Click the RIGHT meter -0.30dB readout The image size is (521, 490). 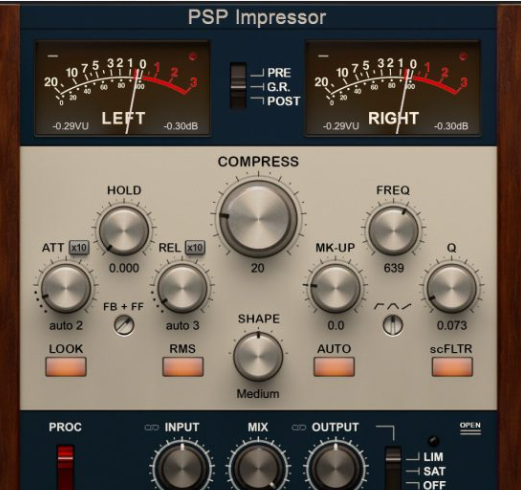tap(451, 126)
